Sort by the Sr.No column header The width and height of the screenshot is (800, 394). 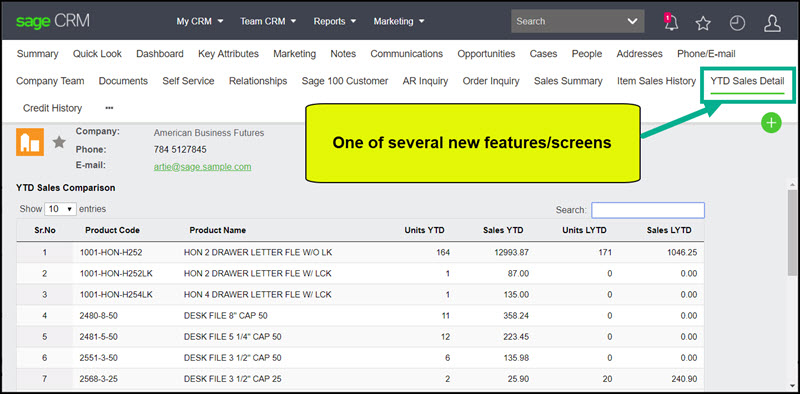click(44, 230)
